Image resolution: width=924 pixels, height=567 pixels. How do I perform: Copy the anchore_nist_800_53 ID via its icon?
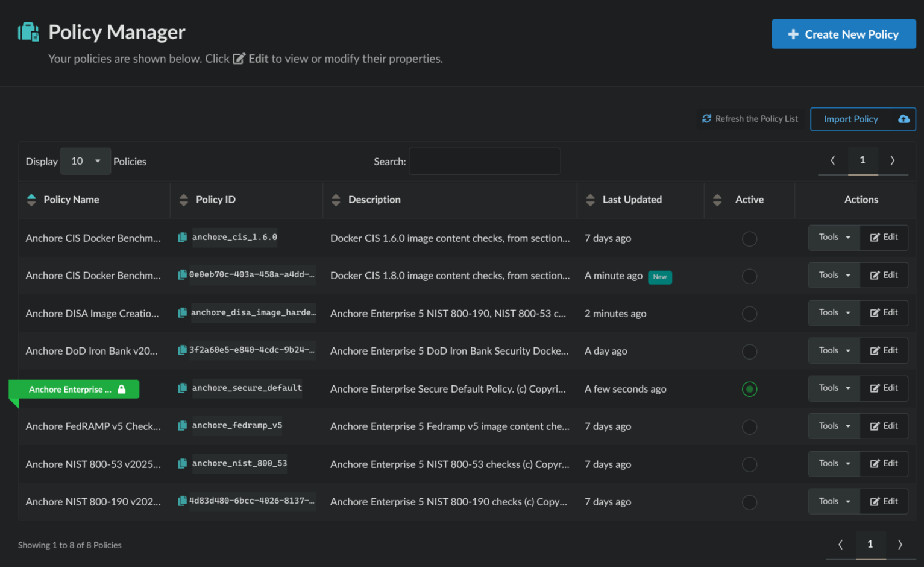(x=182, y=464)
